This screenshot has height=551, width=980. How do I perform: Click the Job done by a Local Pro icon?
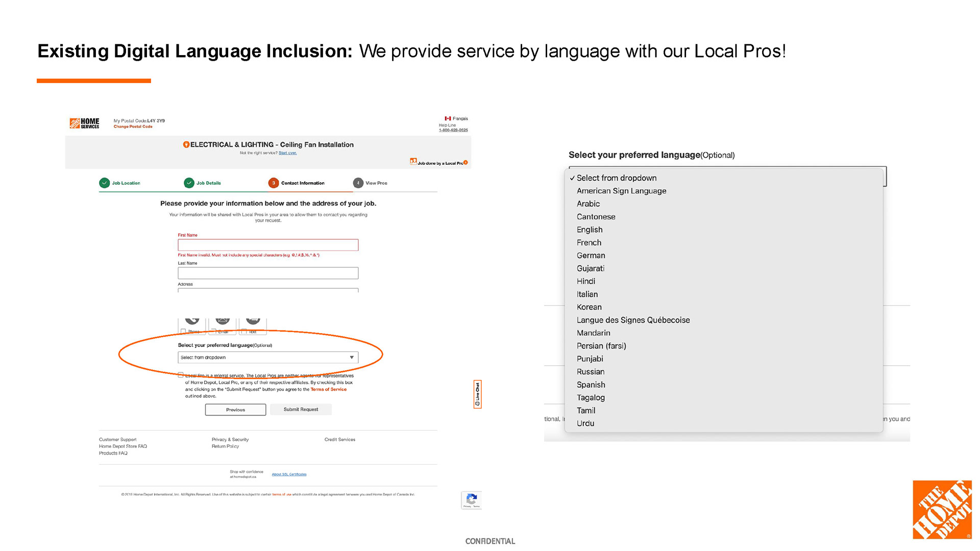(413, 161)
